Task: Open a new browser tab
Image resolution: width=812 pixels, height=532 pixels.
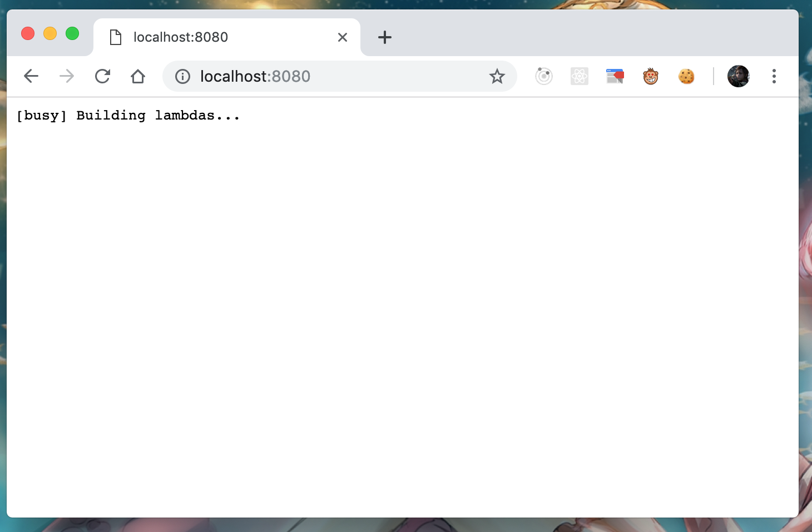Action: pyautogui.click(x=385, y=37)
